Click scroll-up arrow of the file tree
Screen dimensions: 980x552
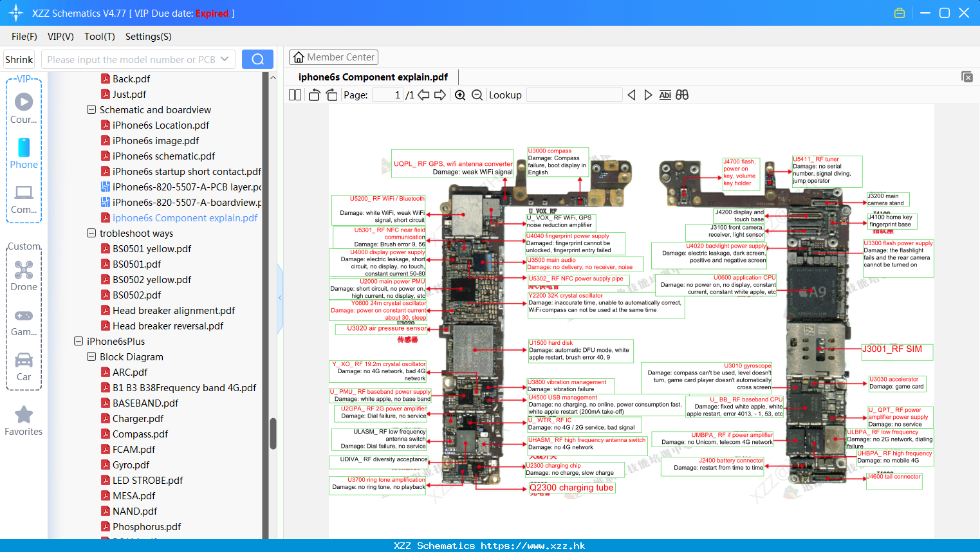coord(273,77)
